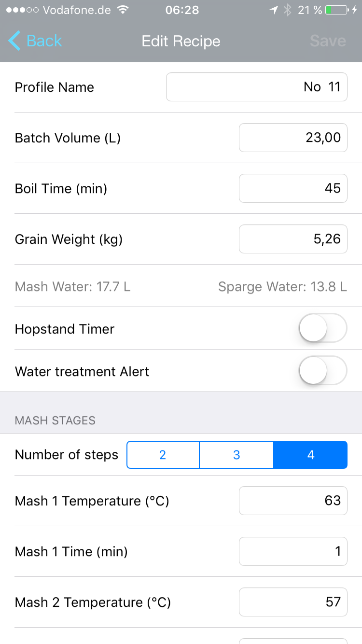Select 3 mash steps

(237, 455)
